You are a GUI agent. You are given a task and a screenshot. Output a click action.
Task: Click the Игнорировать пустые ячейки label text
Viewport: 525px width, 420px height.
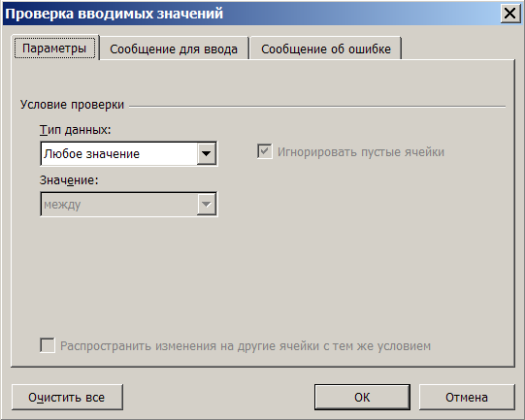pos(361,152)
